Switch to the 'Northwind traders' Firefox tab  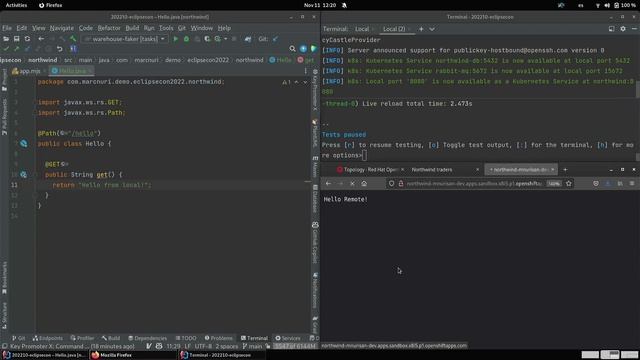pos(445,169)
